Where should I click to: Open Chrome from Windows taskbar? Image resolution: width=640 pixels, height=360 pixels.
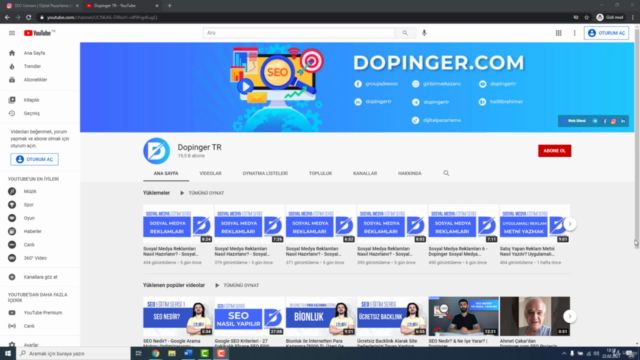(156, 353)
